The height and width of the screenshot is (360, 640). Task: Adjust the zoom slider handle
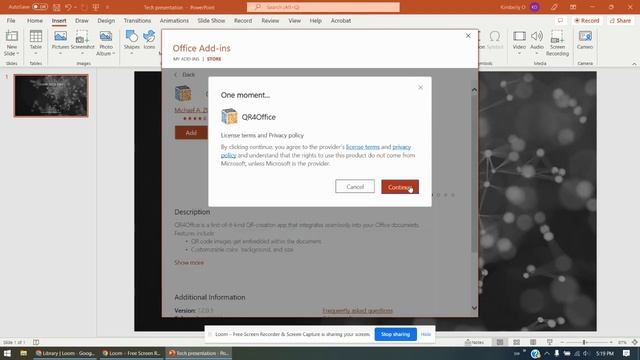point(584,342)
